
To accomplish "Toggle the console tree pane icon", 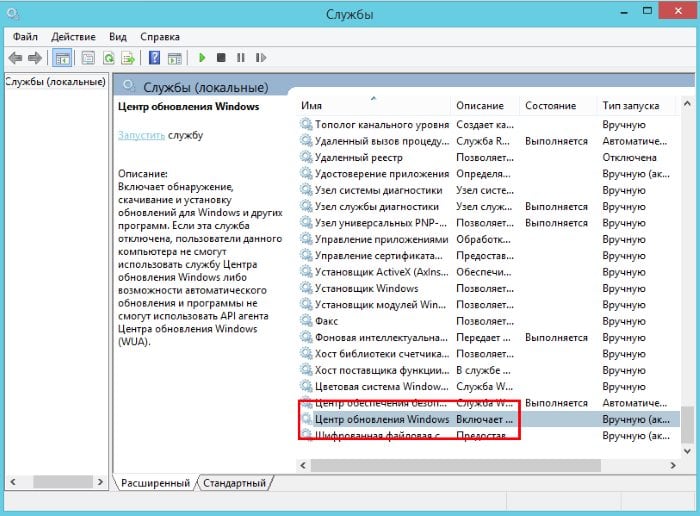I will (x=63, y=58).
